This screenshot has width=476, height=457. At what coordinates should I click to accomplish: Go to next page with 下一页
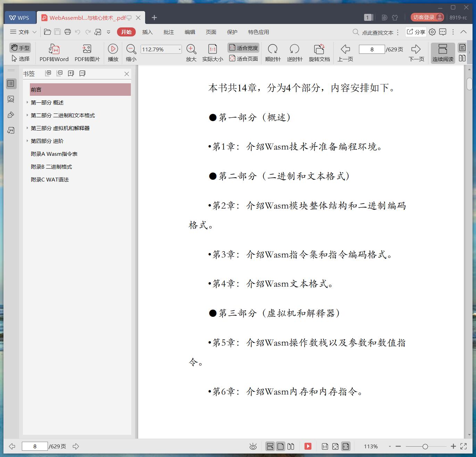click(416, 53)
